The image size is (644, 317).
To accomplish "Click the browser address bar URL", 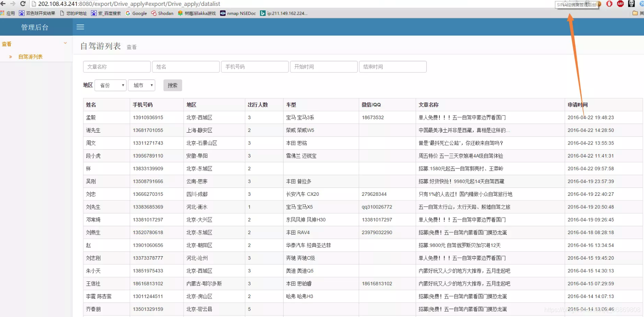I will [x=129, y=4].
